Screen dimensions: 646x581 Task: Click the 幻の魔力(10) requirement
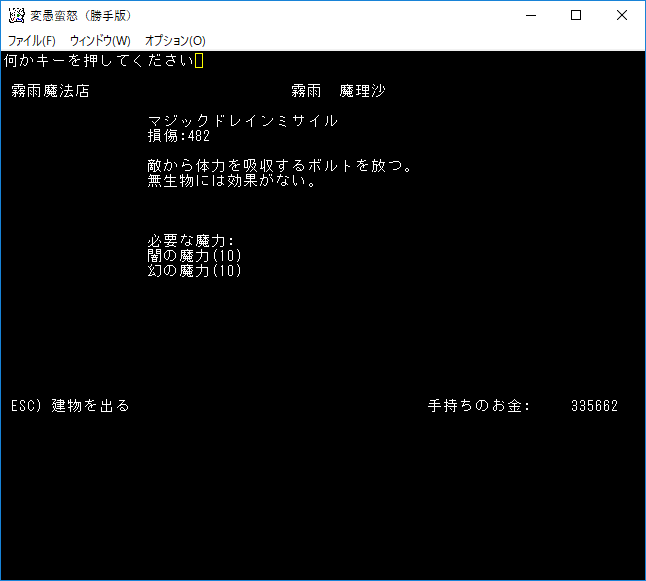pos(194,270)
